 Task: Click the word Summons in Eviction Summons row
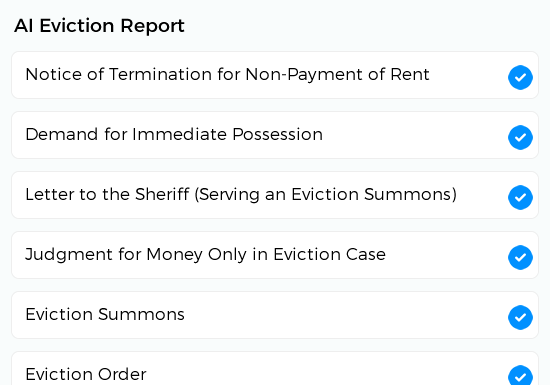(141, 314)
